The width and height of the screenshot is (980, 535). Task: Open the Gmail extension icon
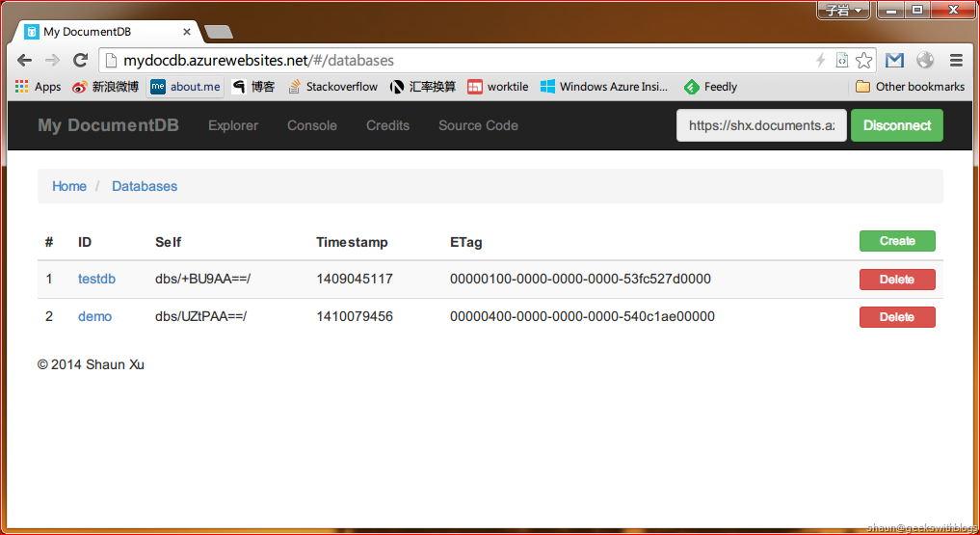pyautogui.click(x=894, y=60)
